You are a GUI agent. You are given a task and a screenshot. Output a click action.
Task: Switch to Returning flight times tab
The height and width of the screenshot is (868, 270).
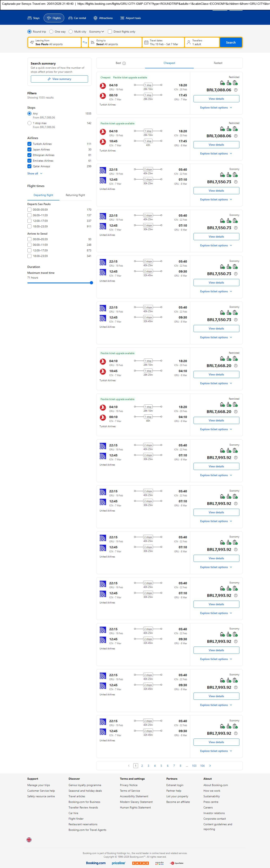[x=75, y=195]
